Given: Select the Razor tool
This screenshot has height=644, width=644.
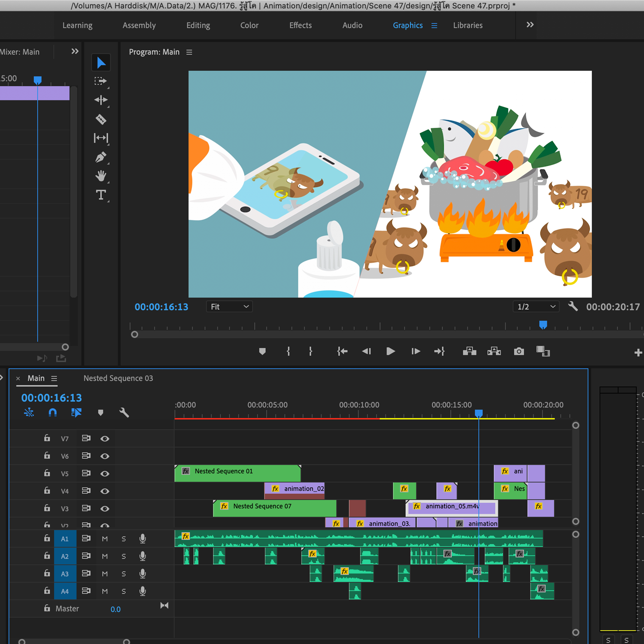Looking at the screenshot, I should click(101, 119).
